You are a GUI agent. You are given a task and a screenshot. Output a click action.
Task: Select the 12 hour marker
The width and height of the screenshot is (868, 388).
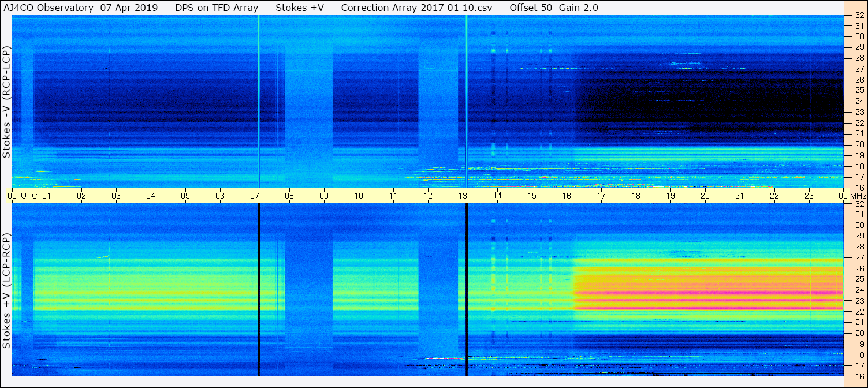tap(428, 196)
